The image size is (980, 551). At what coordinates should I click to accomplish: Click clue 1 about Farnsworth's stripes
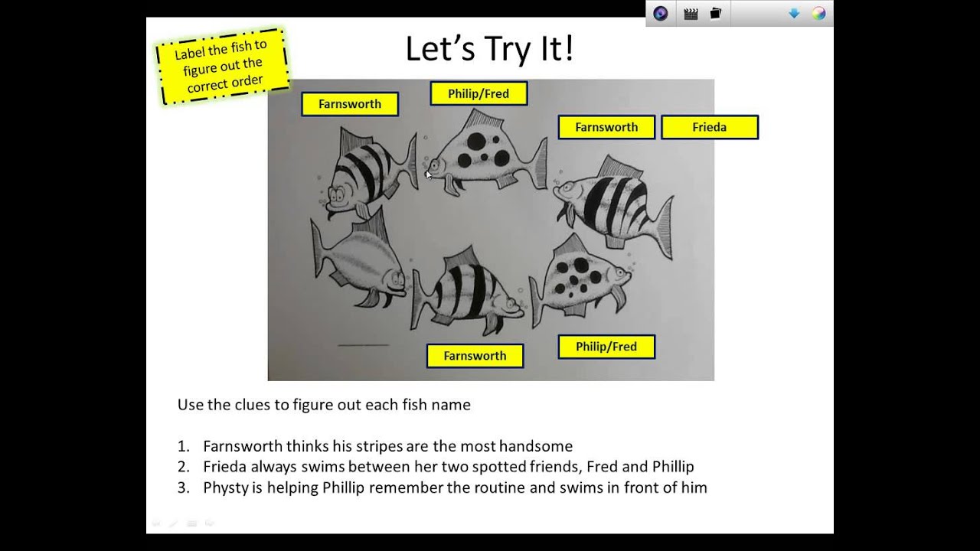point(387,446)
